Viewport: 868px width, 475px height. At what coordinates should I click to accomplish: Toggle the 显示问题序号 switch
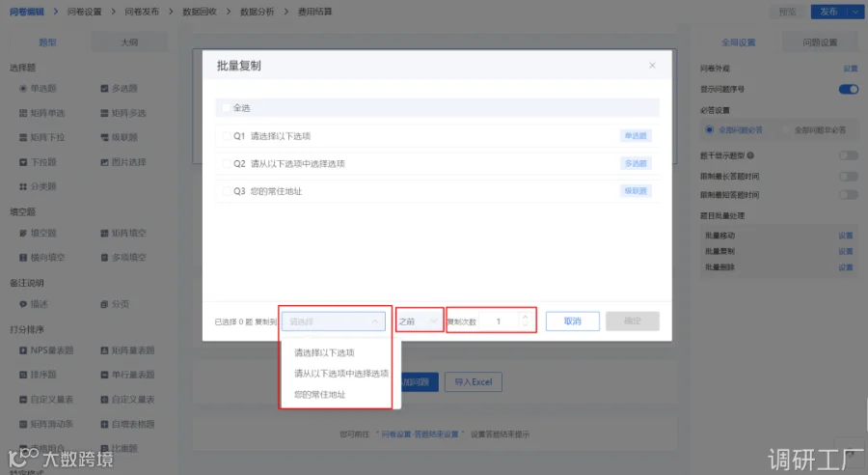coord(848,89)
